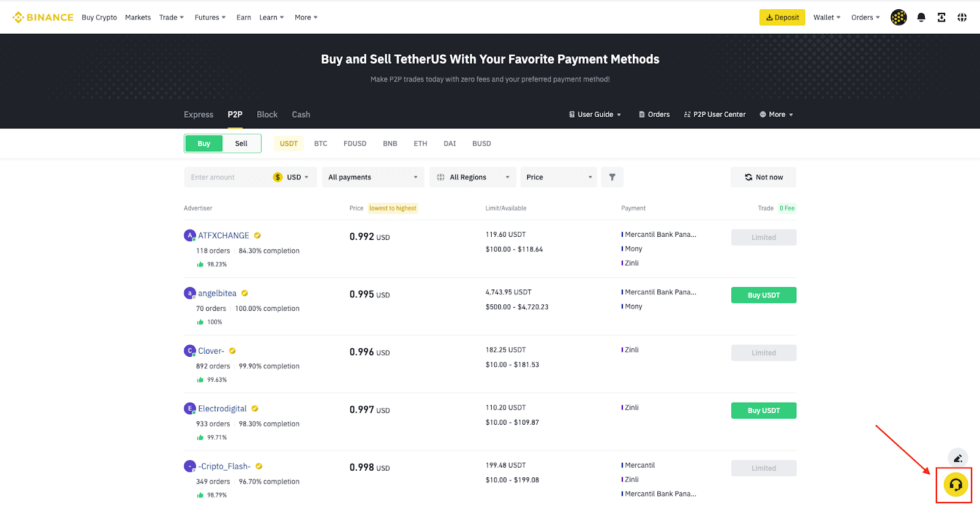Expand the Futures navigation menu
Viewport: 980px width, 508px height.
click(x=210, y=17)
